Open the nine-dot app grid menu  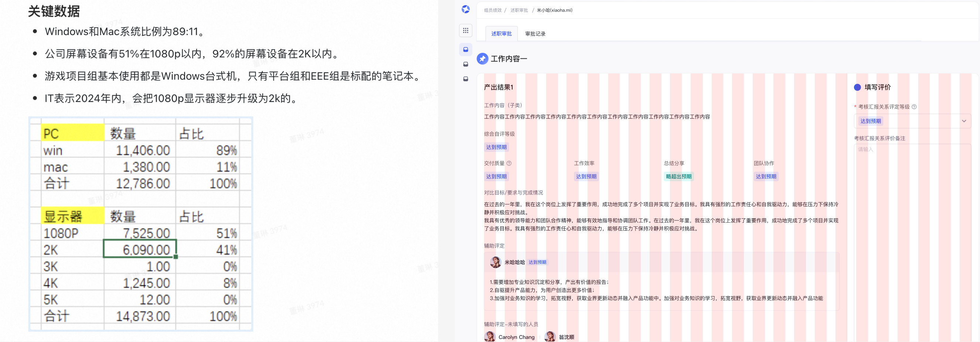465,30
